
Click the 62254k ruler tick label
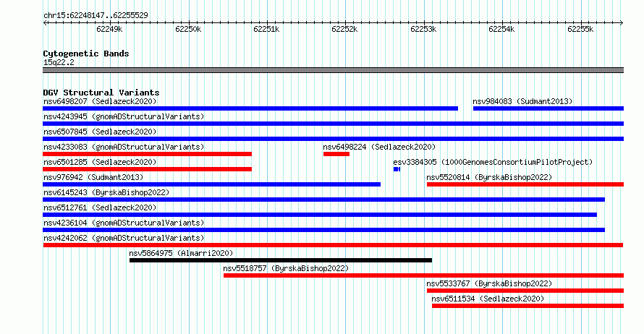[x=501, y=29]
